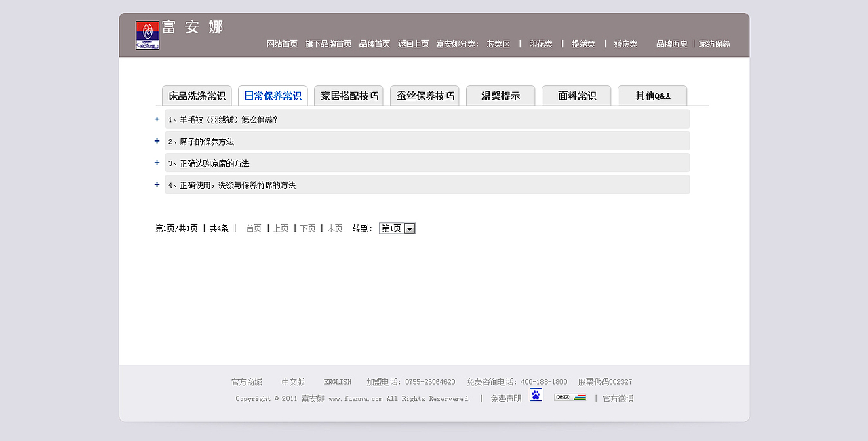Switch to the 蚕丝保养技巧 tab
This screenshot has height=441, width=868.
click(x=425, y=96)
